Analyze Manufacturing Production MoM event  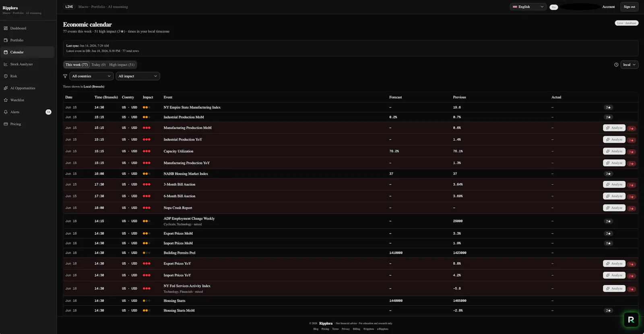click(x=614, y=128)
